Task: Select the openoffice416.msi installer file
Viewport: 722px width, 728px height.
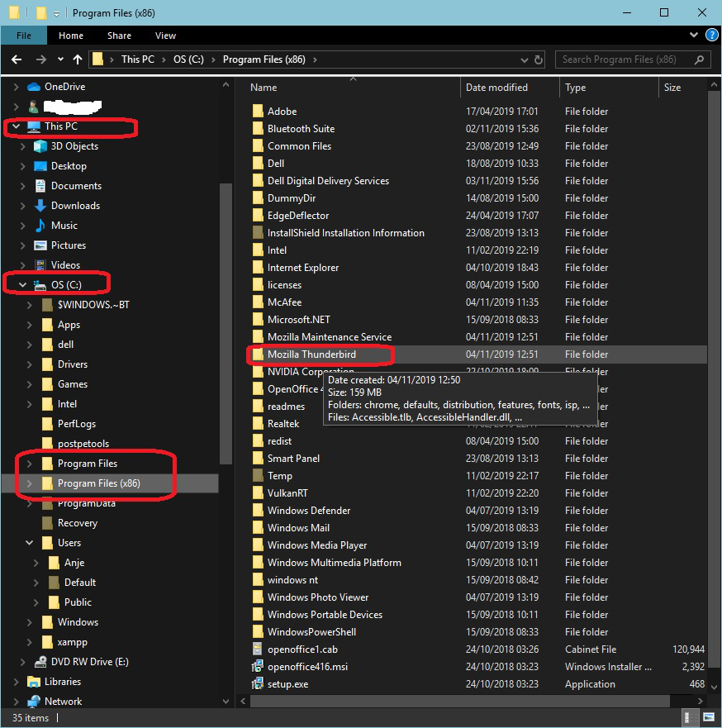Action: 307,667
